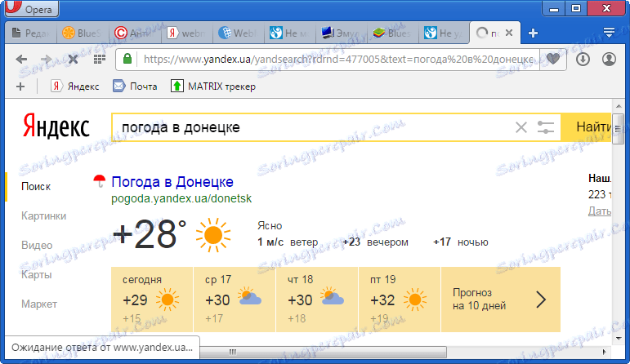Screen dimensions: 630x364
Task: Open a new tab with the plus button
Action: point(533,33)
